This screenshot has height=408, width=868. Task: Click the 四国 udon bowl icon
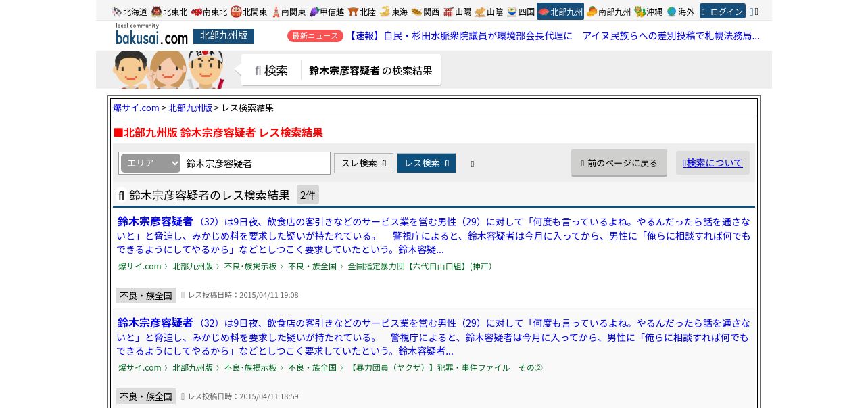pyautogui.click(x=512, y=12)
